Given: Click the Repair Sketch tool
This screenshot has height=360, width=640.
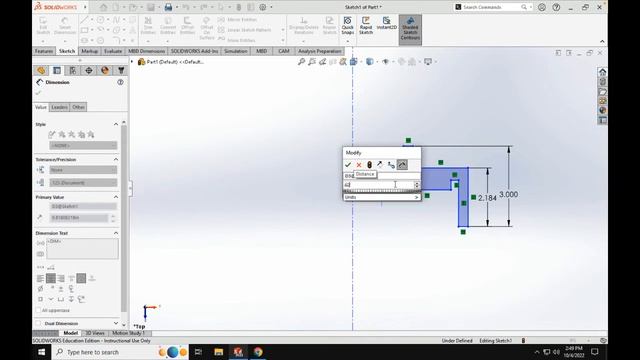Looking at the screenshot, I should [x=329, y=26].
